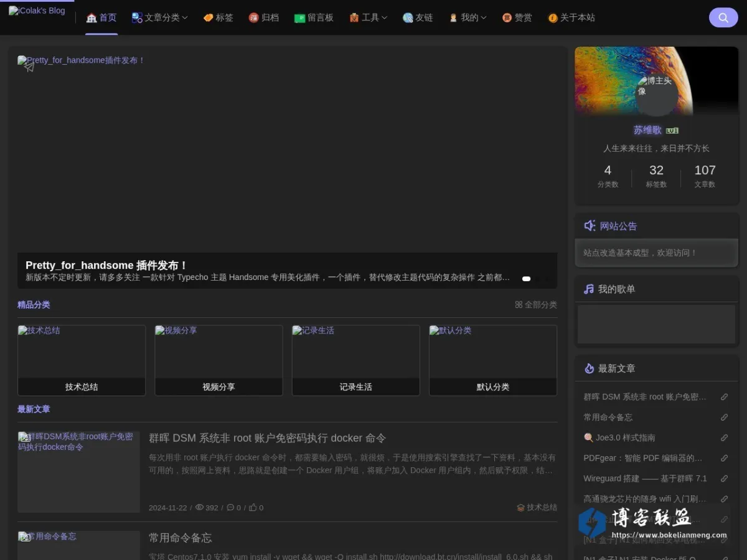Screen dimensions: 747x560
Task: Open sidebar link 群晖 DSM 系统非 root 账户免密
Action: (x=645, y=397)
